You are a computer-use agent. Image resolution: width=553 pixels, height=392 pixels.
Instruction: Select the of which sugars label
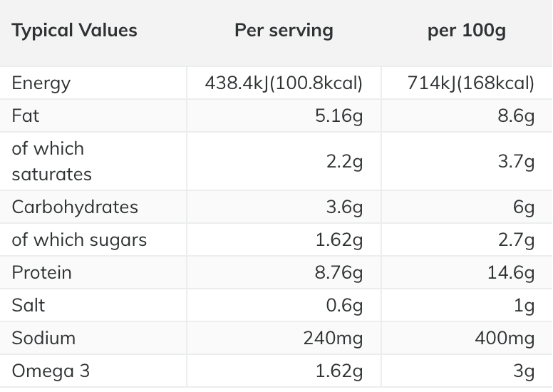pyautogui.click(x=79, y=240)
